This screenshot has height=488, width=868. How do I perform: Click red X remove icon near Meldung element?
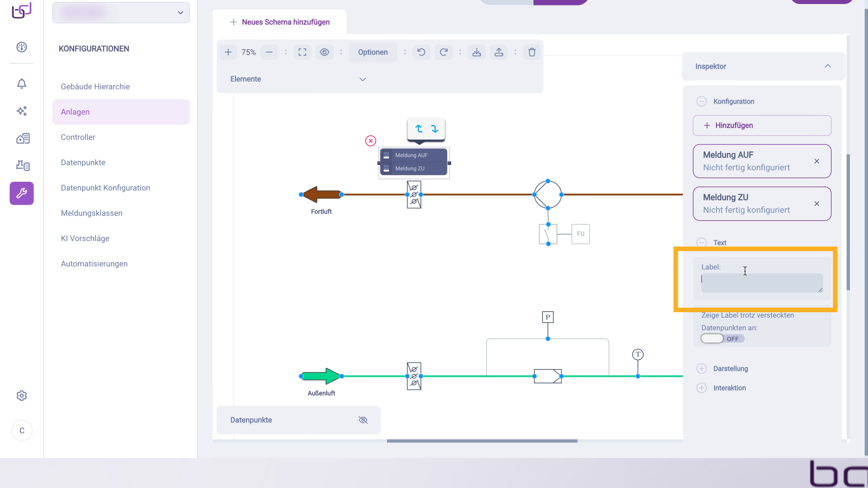(x=371, y=141)
